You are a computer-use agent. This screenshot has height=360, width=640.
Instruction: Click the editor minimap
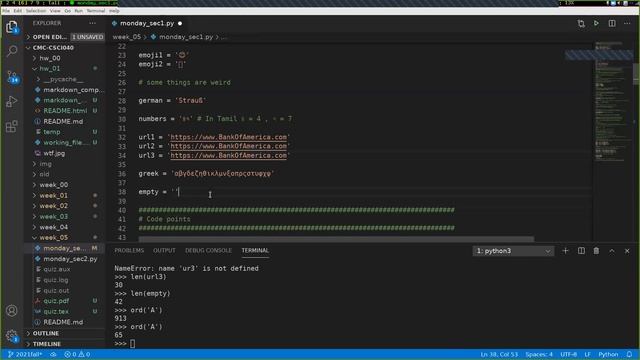point(612,102)
